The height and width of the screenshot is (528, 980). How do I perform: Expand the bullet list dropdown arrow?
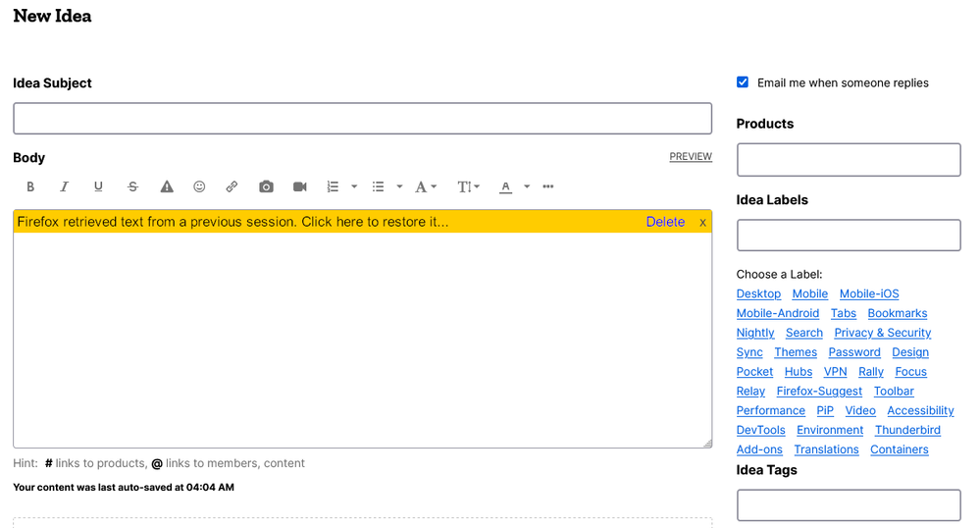(399, 186)
